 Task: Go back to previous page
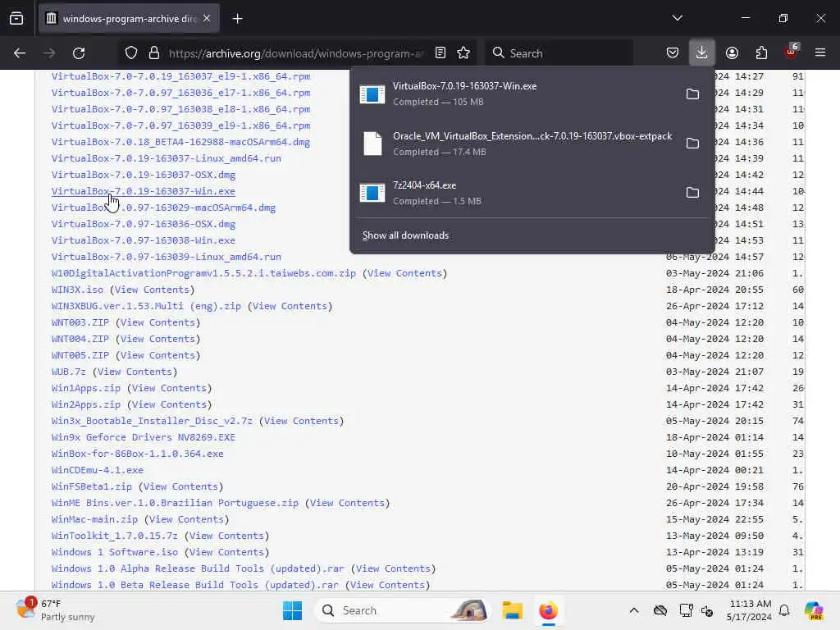20,53
